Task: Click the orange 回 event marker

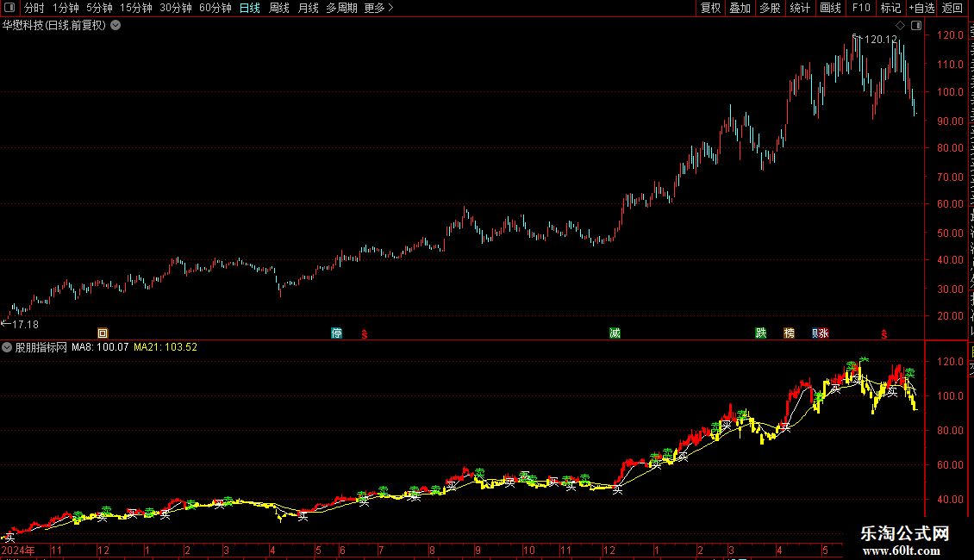Action: point(103,333)
